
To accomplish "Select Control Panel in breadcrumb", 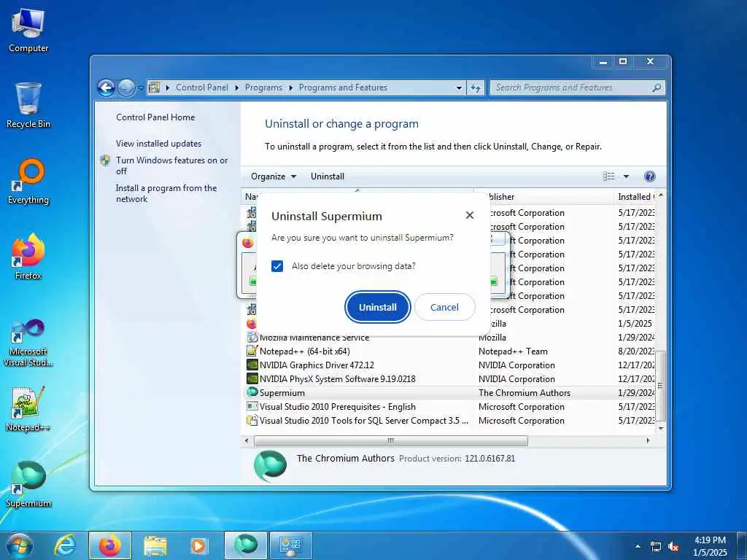I will click(202, 87).
